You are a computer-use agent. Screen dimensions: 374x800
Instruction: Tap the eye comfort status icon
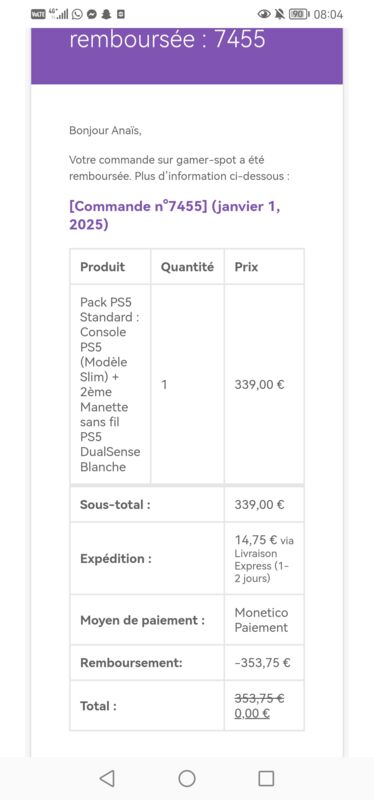(264, 14)
